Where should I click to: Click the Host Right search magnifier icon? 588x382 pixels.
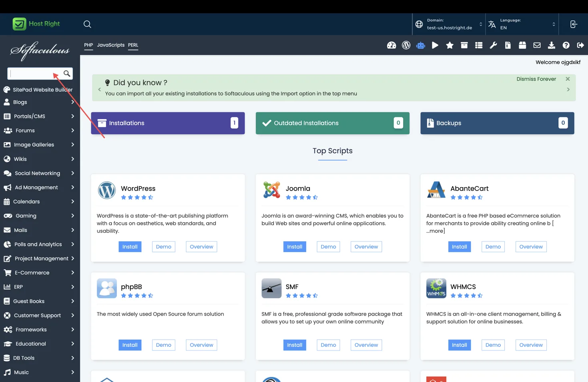[87, 24]
